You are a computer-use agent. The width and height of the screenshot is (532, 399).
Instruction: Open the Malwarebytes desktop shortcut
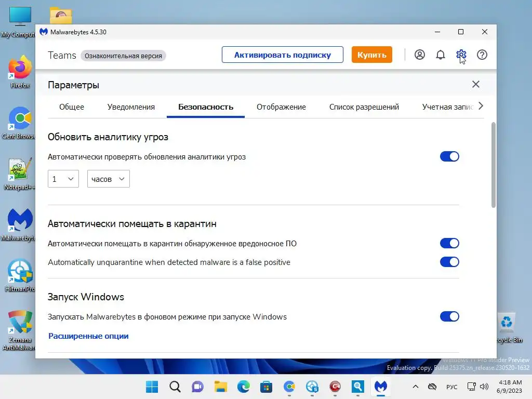19,224
